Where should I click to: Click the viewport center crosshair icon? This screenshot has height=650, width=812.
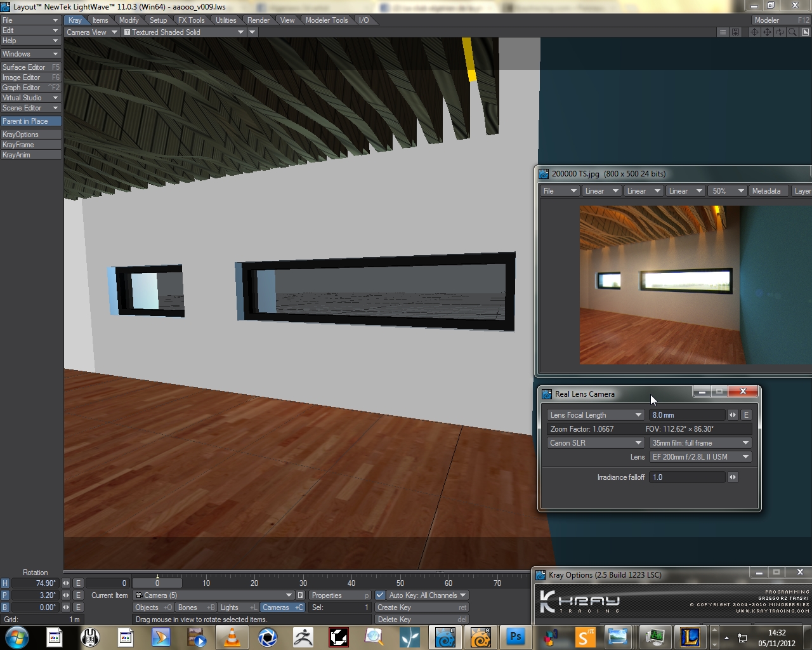[754, 32]
